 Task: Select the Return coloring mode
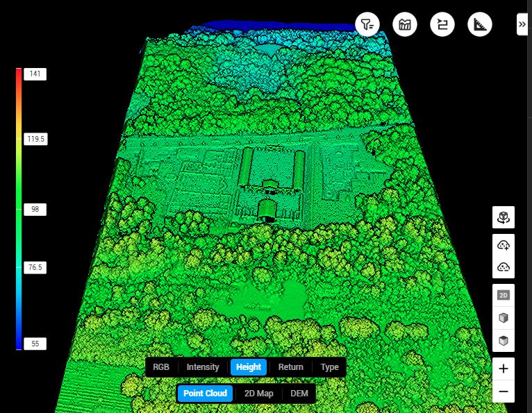(290, 367)
